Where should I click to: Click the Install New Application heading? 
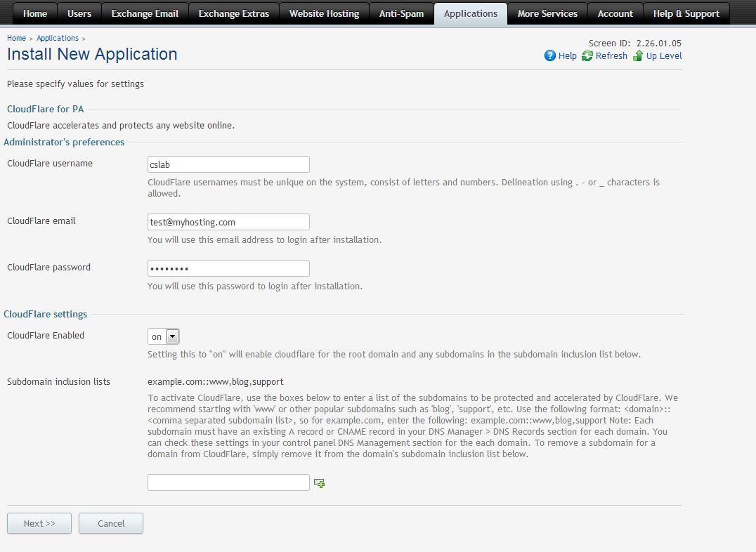coord(92,54)
